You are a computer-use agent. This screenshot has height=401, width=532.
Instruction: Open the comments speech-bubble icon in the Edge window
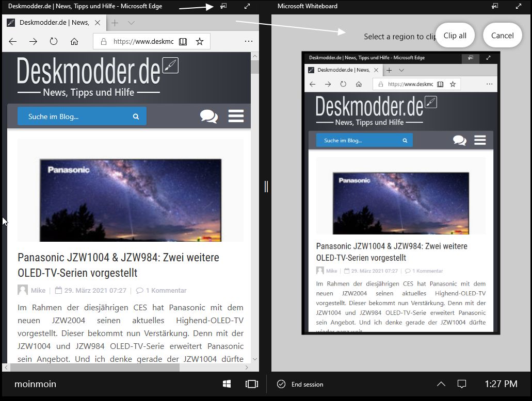pyautogui.click(x=208, y=116)
